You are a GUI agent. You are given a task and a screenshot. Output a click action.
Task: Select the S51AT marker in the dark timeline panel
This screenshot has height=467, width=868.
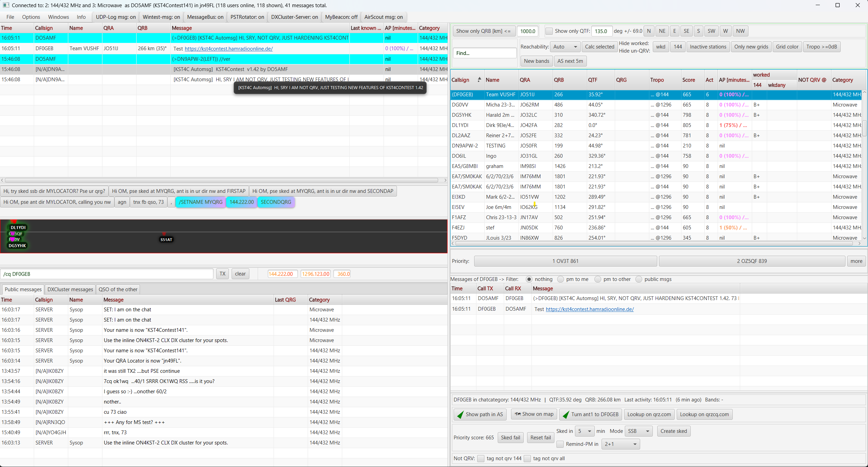(x=166, y=240)
